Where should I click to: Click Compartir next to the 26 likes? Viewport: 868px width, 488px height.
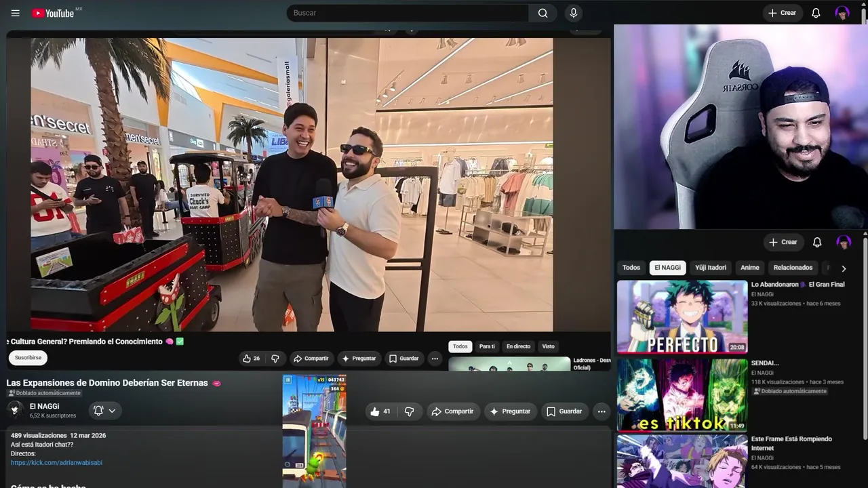[x=311, y=359]
